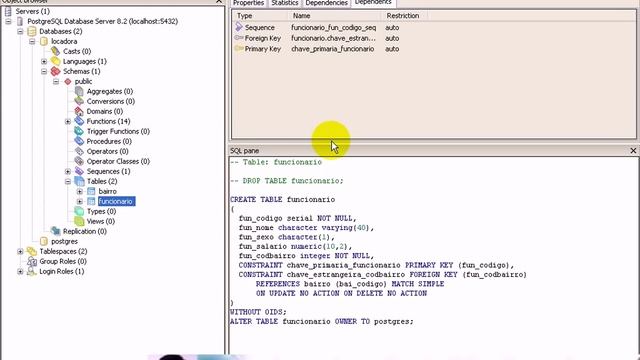Screen dimensions: 640x360
Task: Expand the Tablespaces node
Action: point(20,251)
